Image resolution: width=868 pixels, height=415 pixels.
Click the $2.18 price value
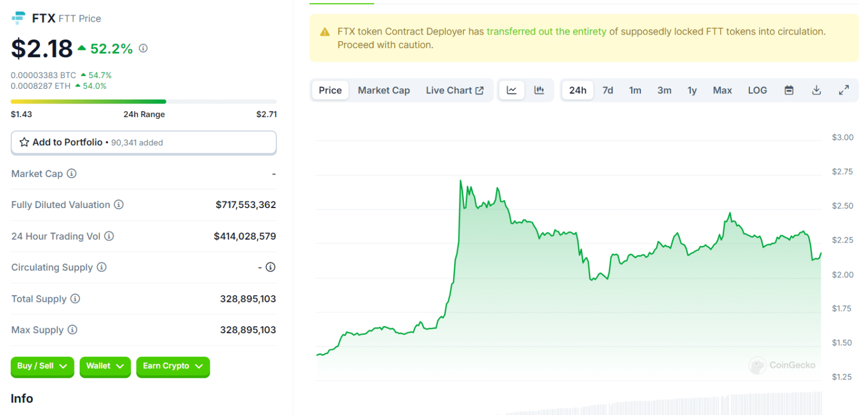pos(42,49)
